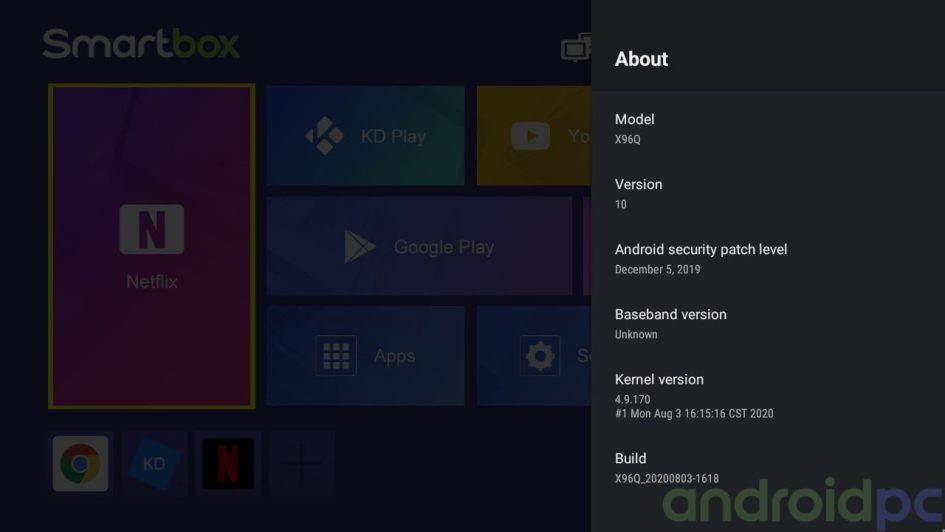Select the Model X96Q entry
Screen dimensions: 945x532
(x=768, y=128)
